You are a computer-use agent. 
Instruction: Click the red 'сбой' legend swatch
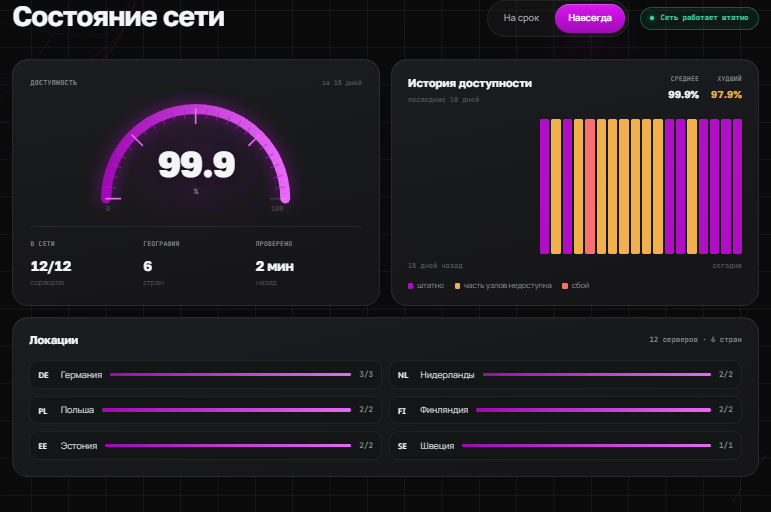(565, 286)
